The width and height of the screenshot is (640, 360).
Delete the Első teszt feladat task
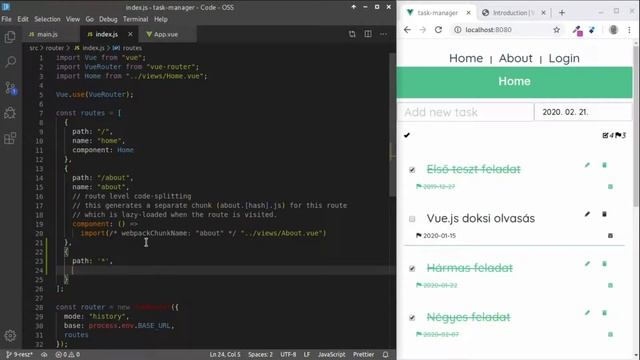[x=604, y=165]
